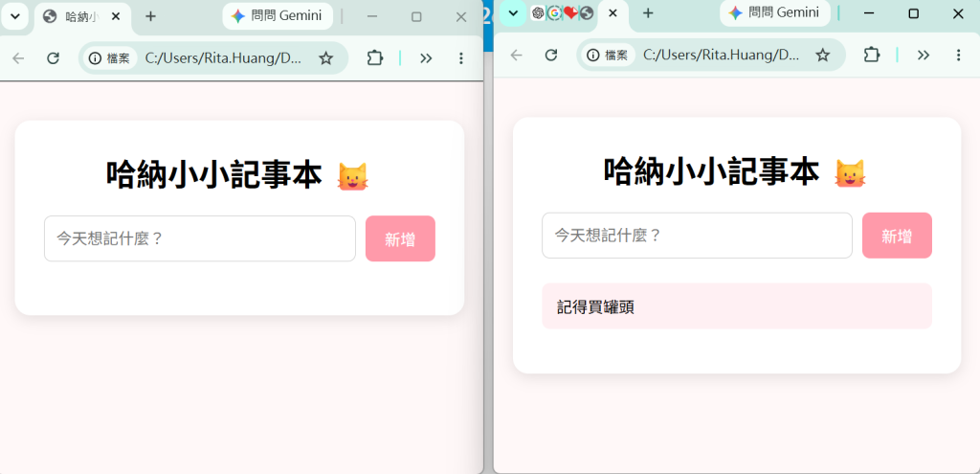Go back in right browser window
The height and width of the screenshot is (474, 980).
516,55
